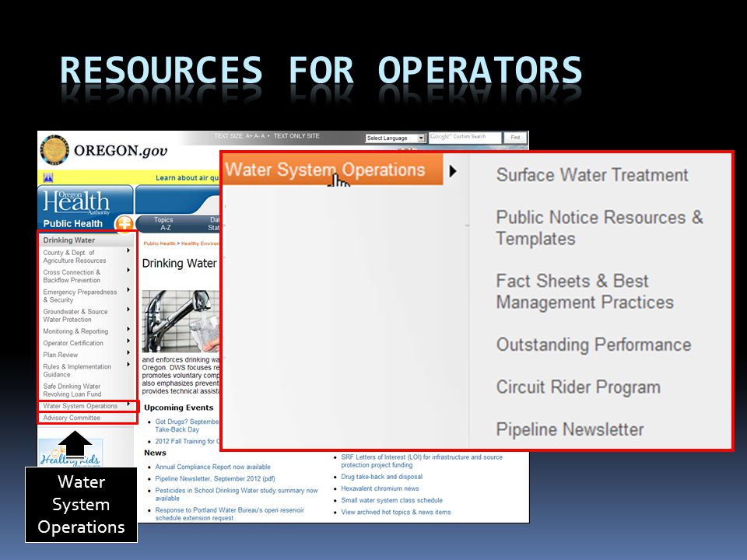747x560 pixels.
Task: Open Advisory Committee in the sidebar
Action: (72, 418)
